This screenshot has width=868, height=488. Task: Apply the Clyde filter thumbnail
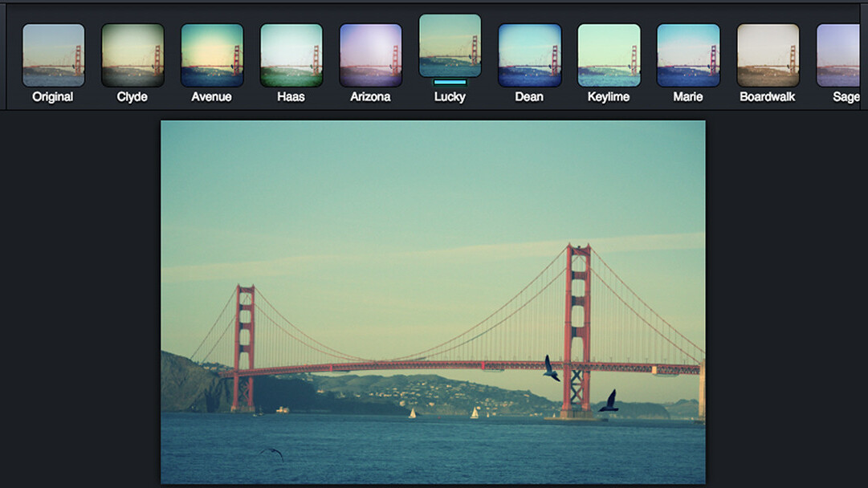coord(132,55)
